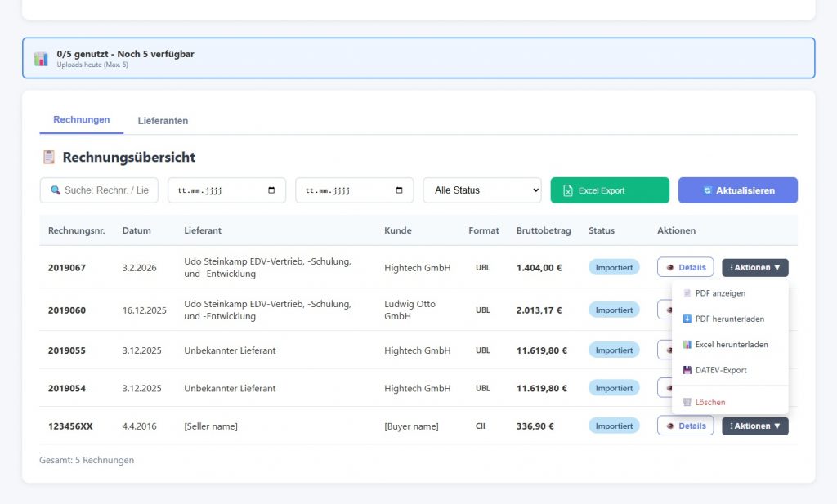Switch to the Lieferanten tab

(163, 120)
